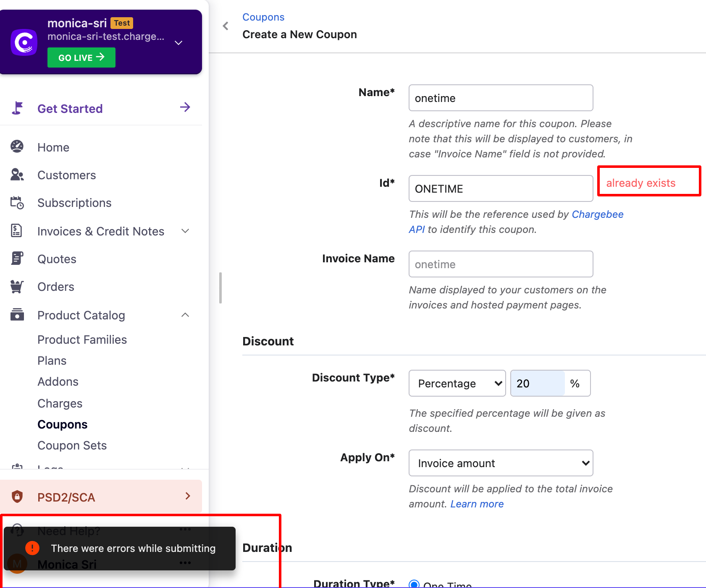Screen dimensions: 706x588
Task: Click the Get Started flag icon
Action: (17, 108)
